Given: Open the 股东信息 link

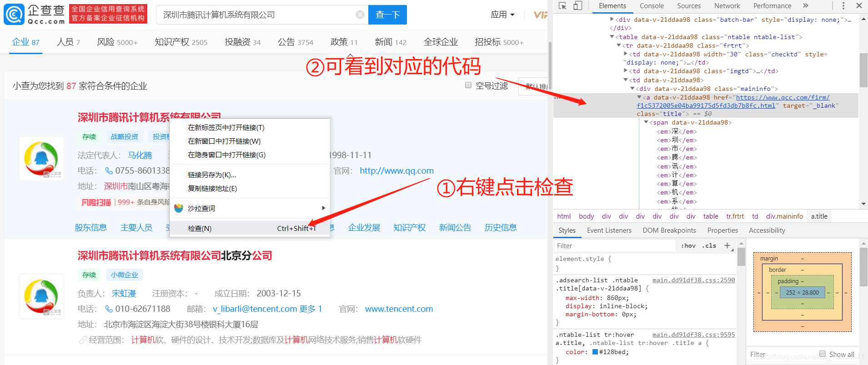Looking at the screenshot, I should [91, 228].
